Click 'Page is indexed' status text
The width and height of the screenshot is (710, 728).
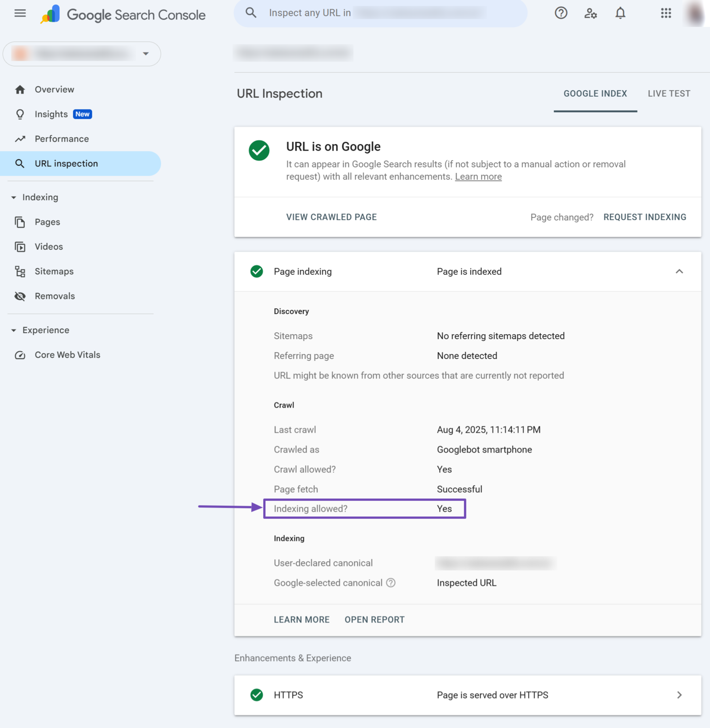[x=469, y=272]
